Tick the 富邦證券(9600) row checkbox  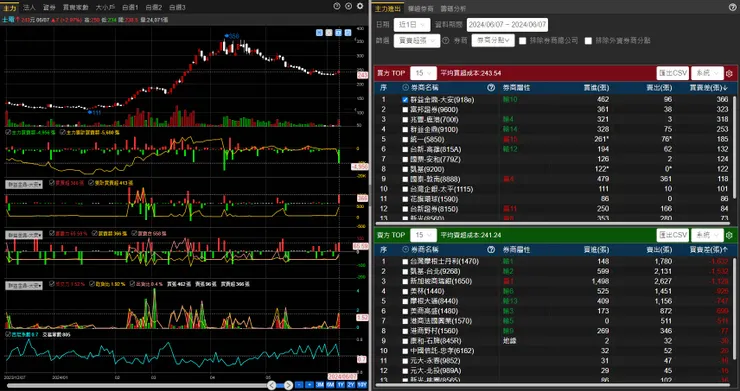405,110
